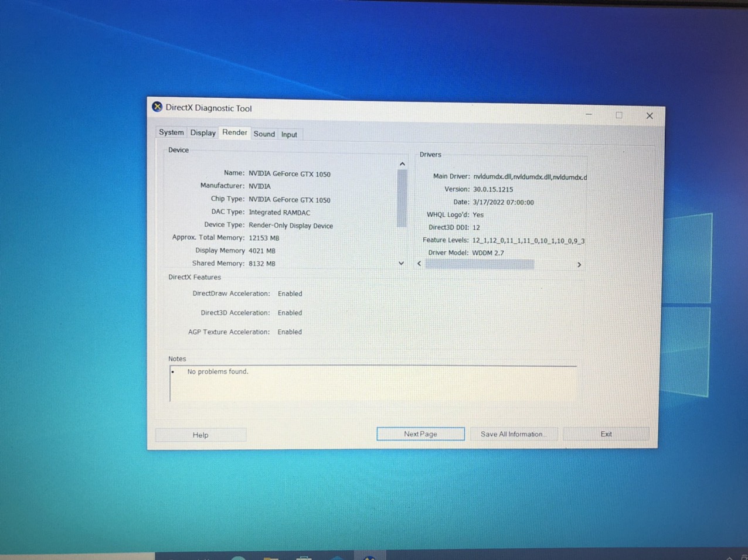The height and width of the screenshot is (560, 748).
Task: Open the Input tab
Action: pyautogui.click(x=289, y=135)
